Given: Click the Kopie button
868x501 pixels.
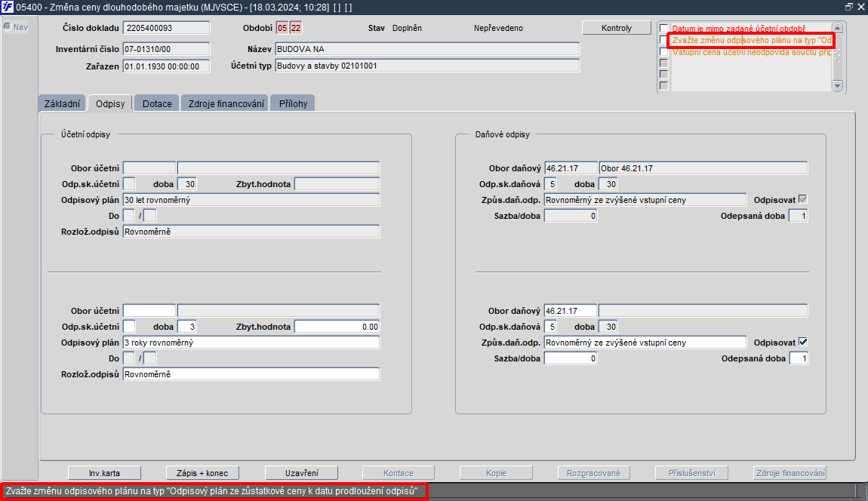Looking at the screenshot, I should pos(497,473).
